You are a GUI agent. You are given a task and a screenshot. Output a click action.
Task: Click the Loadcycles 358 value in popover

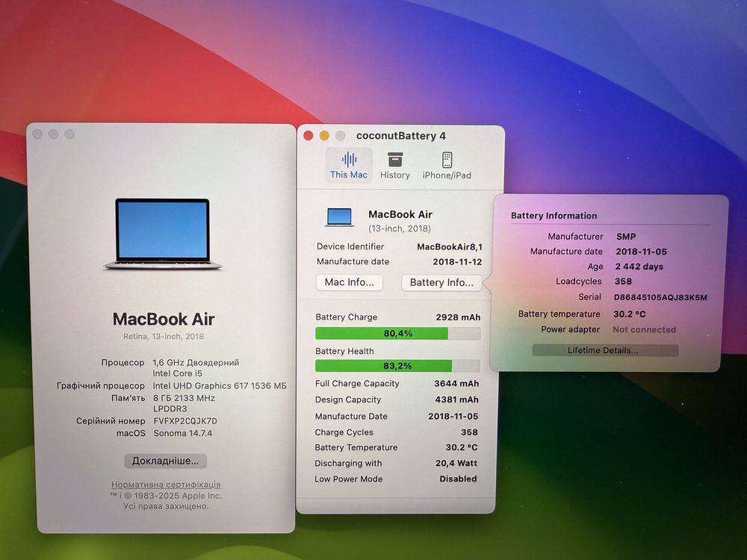623,281
